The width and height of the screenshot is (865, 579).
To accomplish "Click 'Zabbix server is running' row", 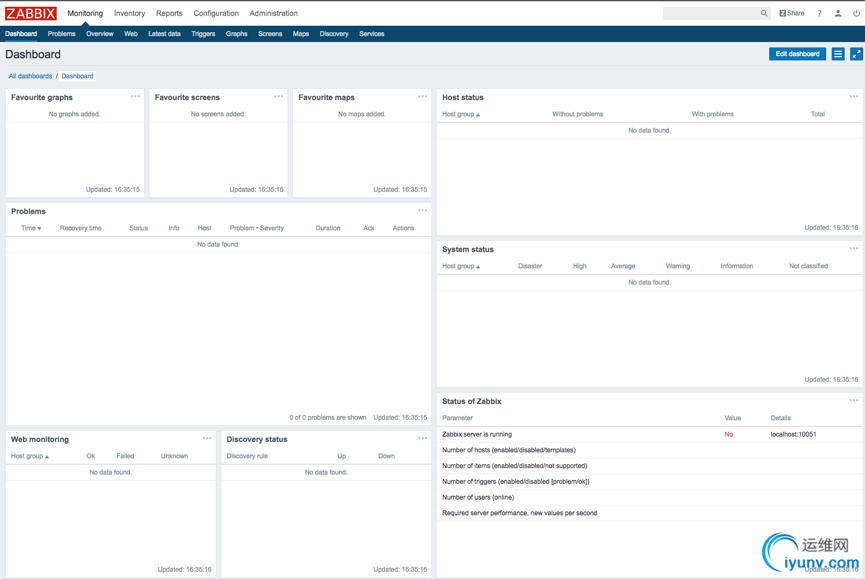I will [x=649, y=435].
